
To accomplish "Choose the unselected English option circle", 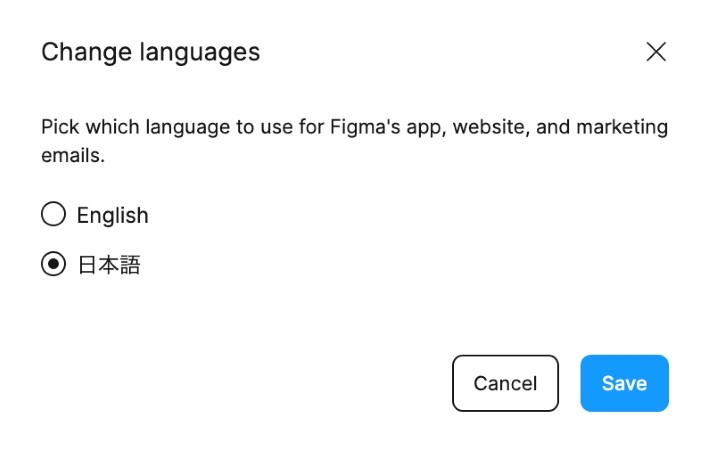I will pos(53,214).
